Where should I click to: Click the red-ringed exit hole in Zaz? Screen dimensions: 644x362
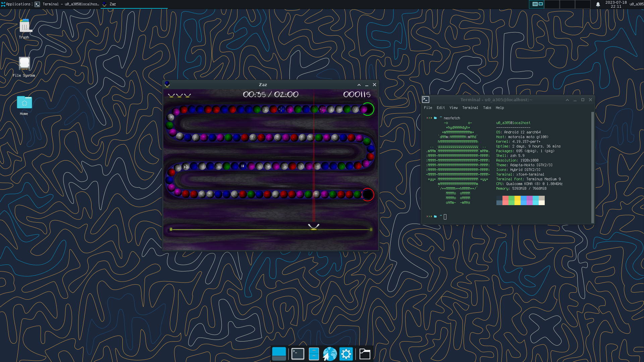(368, 194)
